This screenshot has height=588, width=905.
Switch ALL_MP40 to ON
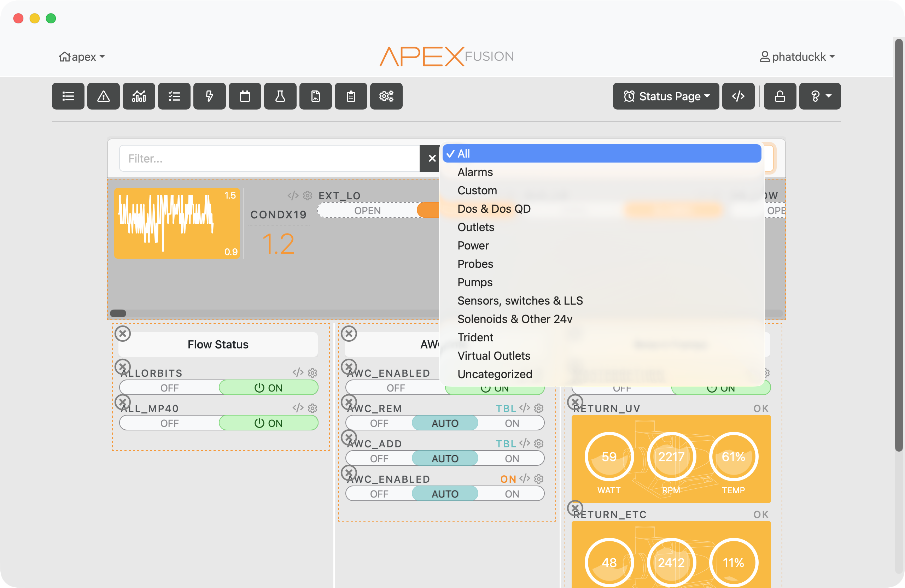coord(268,423)
